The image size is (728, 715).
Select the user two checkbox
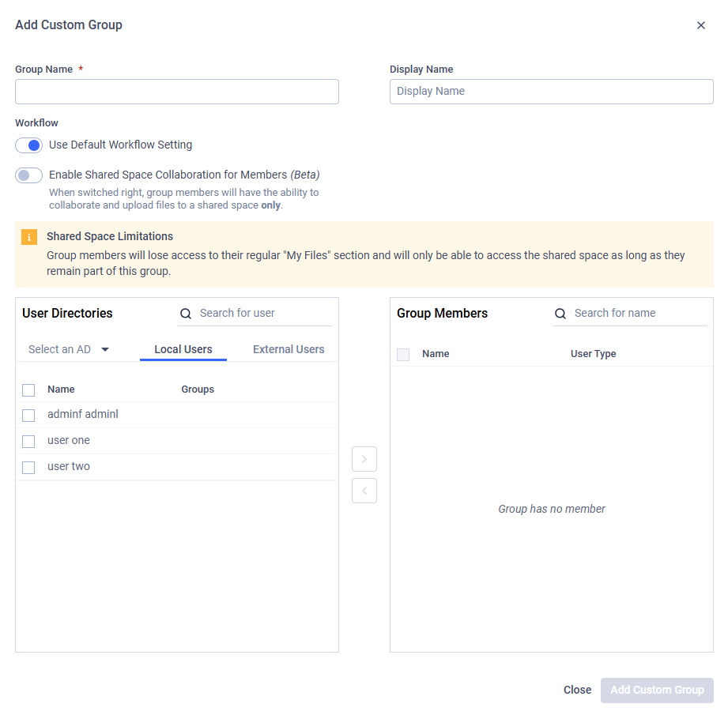(28, 467)
